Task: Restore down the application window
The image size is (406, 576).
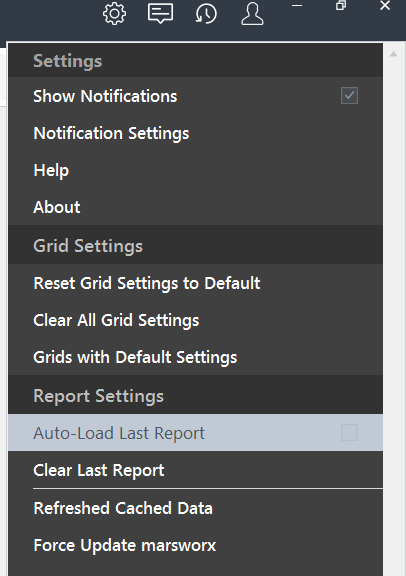Action: 341,6
